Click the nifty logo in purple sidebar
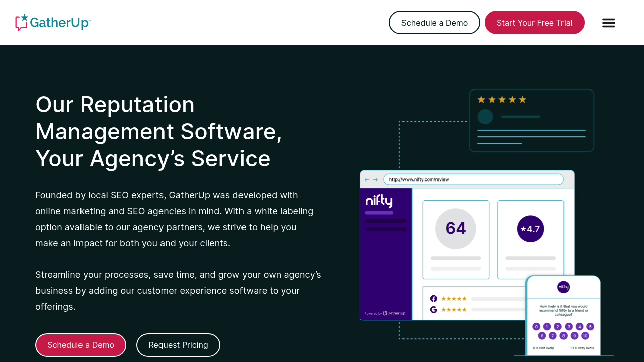 tap(379, 201)
